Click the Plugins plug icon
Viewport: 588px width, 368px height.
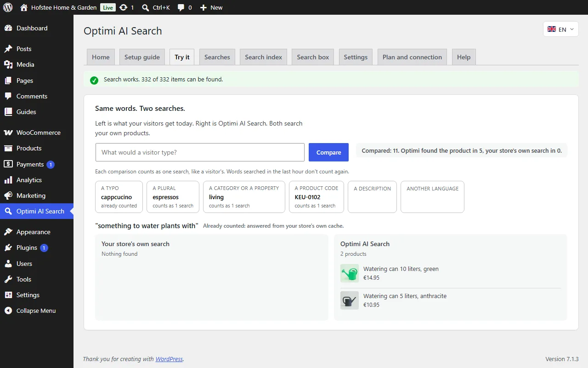(8, 247)
